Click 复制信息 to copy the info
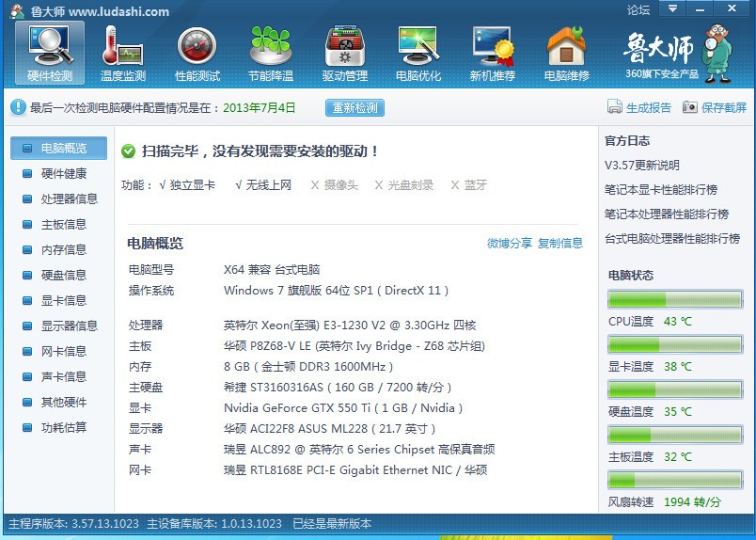756x540 pixels. [x=560, y=243]
